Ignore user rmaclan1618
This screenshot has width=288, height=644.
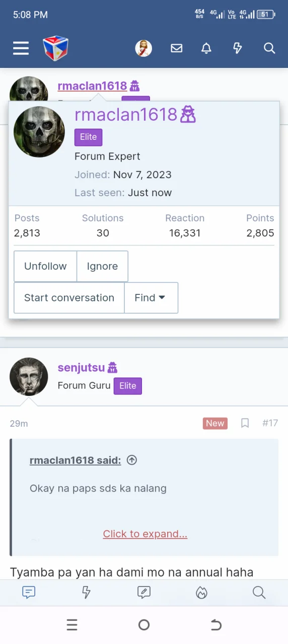(102, 266)
